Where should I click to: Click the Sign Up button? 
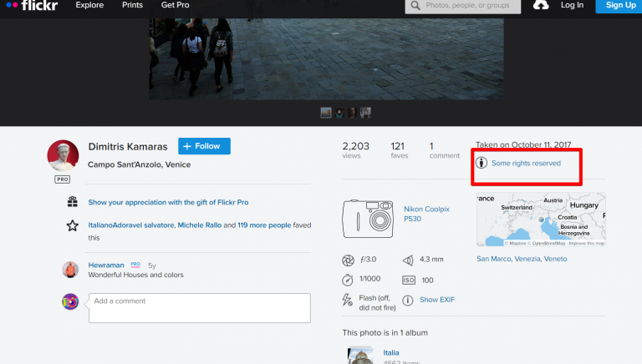(x=620, y=6)
